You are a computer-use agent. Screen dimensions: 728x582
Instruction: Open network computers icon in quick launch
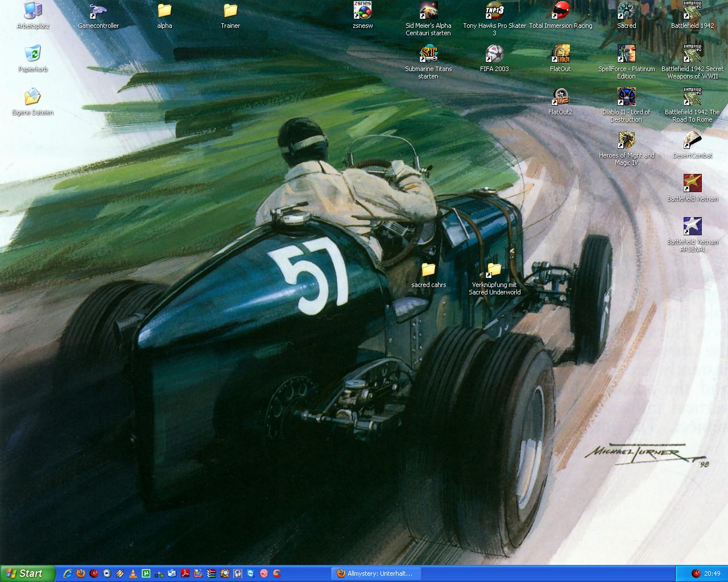pyautogui.click(x=159, y=573)
